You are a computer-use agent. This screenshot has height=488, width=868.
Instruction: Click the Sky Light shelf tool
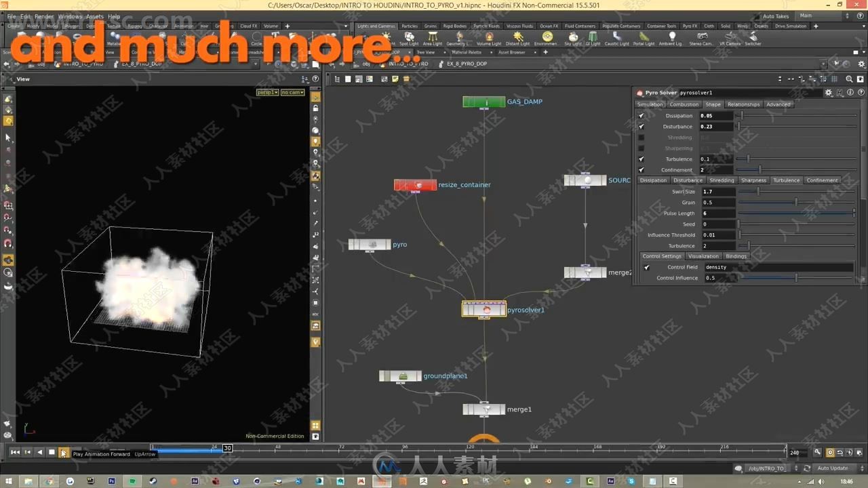[x=573, y=39]
